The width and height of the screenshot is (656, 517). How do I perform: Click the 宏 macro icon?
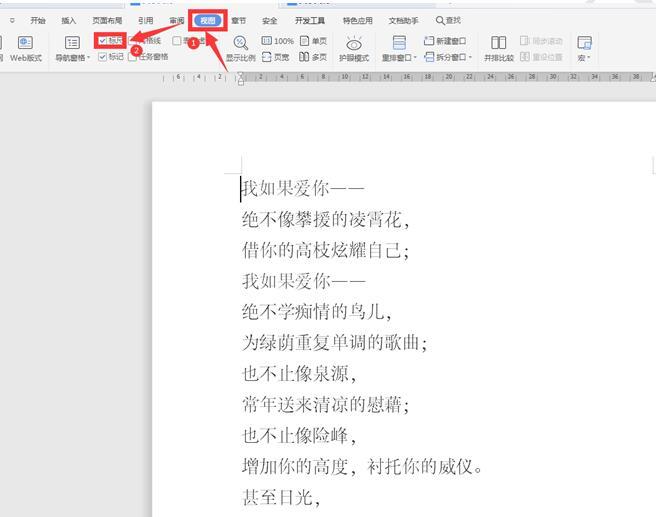(x=584, y=43)
